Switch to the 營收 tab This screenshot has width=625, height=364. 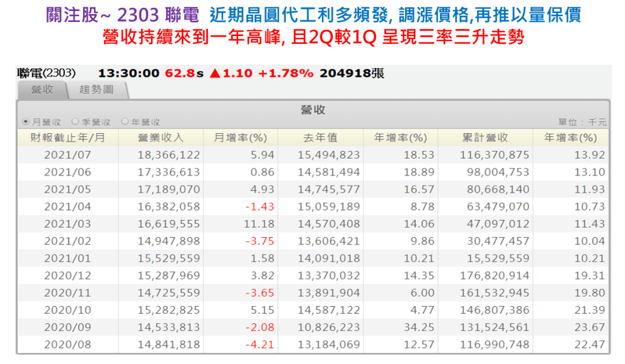click(42, 90)
